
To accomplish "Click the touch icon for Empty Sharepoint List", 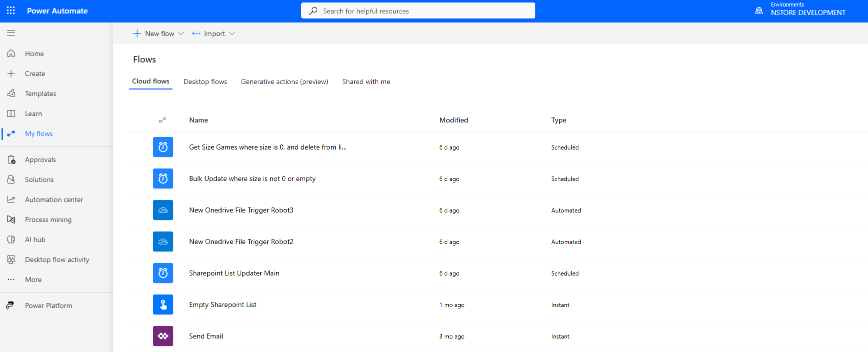I will point(163,304).
